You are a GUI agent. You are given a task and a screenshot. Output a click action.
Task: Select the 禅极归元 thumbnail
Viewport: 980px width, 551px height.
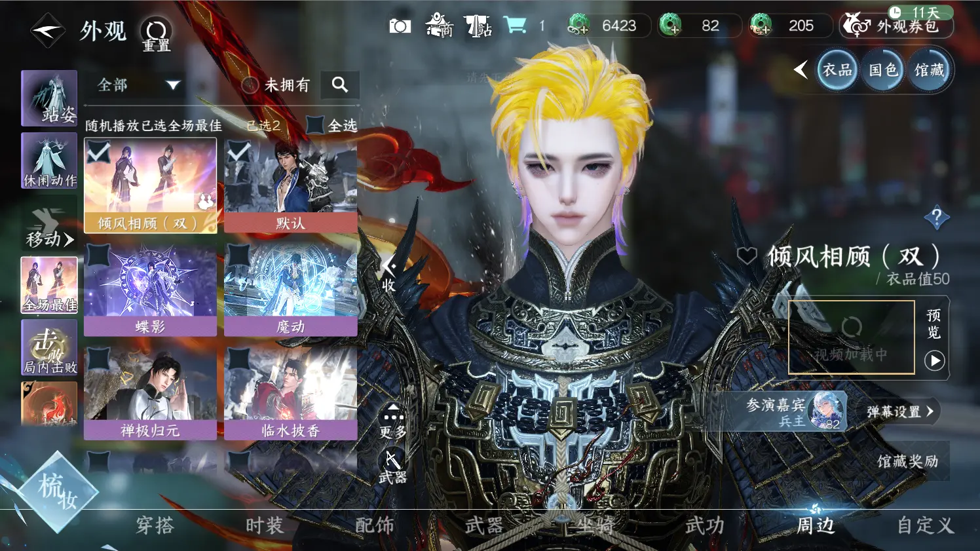click(151, 392)
